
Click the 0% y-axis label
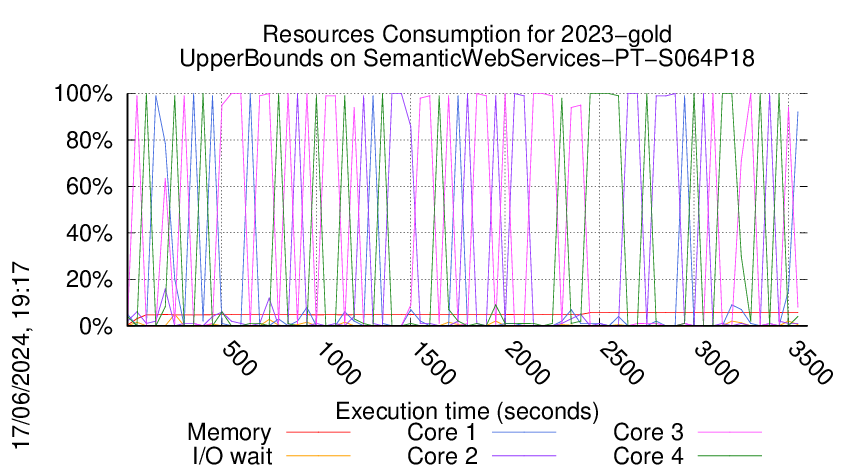click(96, 326)
